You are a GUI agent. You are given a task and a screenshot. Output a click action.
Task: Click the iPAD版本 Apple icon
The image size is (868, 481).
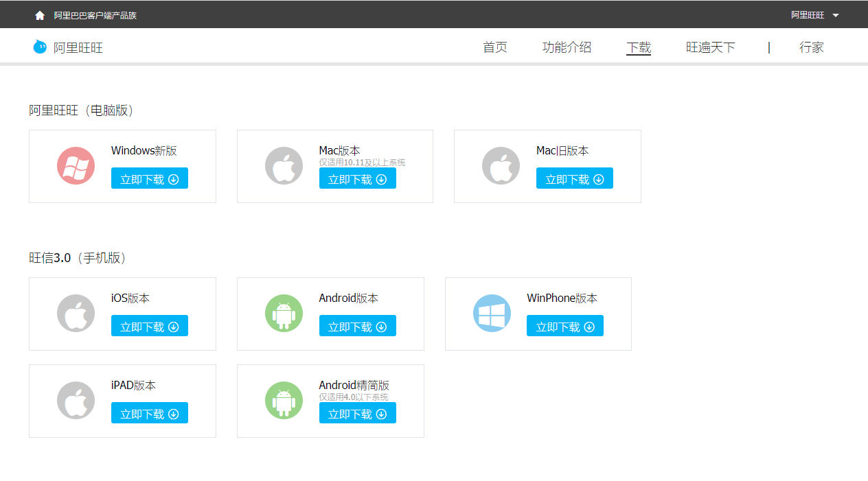[x=76, y=401]
